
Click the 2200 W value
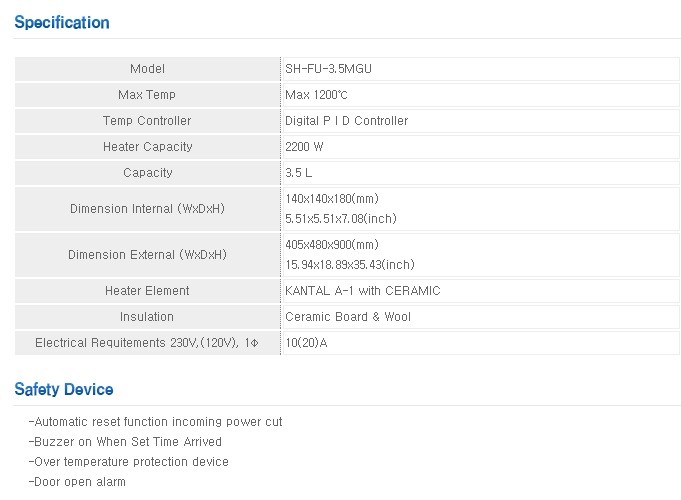pos(304,147)
